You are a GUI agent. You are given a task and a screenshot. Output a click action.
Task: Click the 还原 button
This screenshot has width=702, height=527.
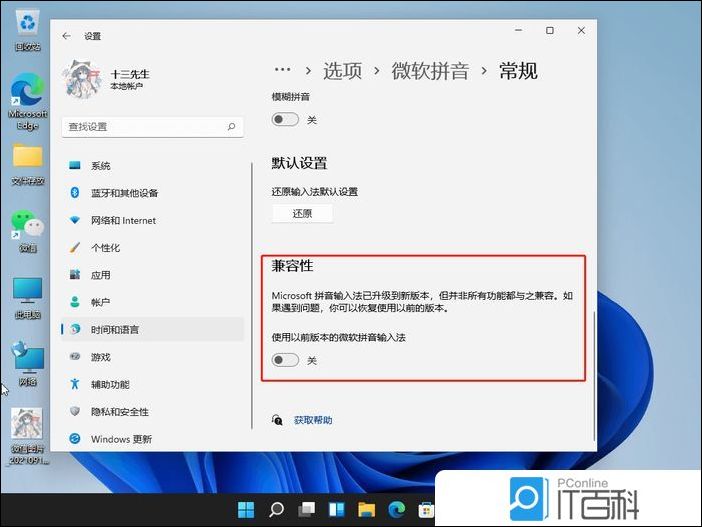302,214
